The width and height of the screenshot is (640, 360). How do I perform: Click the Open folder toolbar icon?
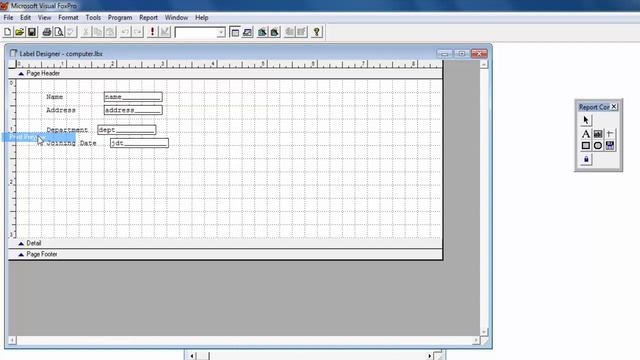tap(20, 32)
